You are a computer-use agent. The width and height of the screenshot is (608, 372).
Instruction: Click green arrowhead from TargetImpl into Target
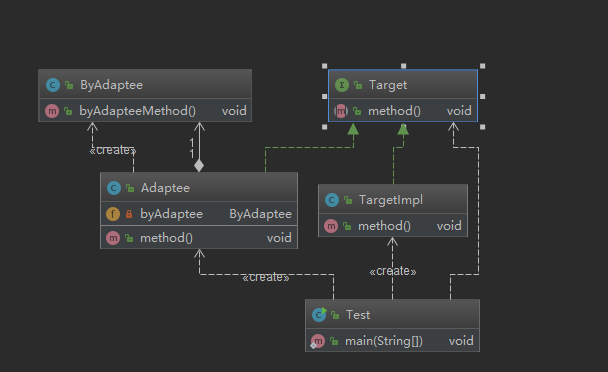[403, 129]
